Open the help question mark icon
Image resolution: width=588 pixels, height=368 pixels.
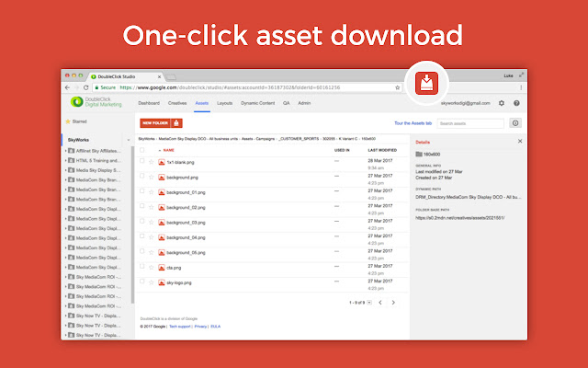(516, 103)
